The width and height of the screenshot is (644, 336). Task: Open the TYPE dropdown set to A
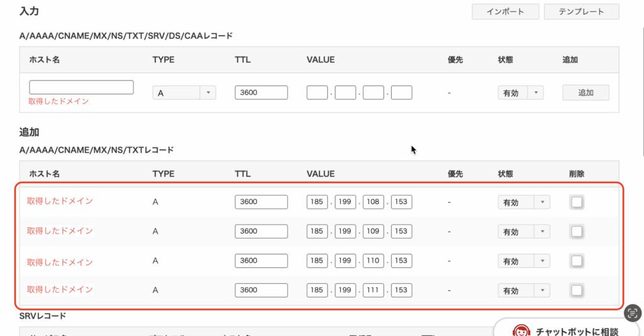(184, 92)
